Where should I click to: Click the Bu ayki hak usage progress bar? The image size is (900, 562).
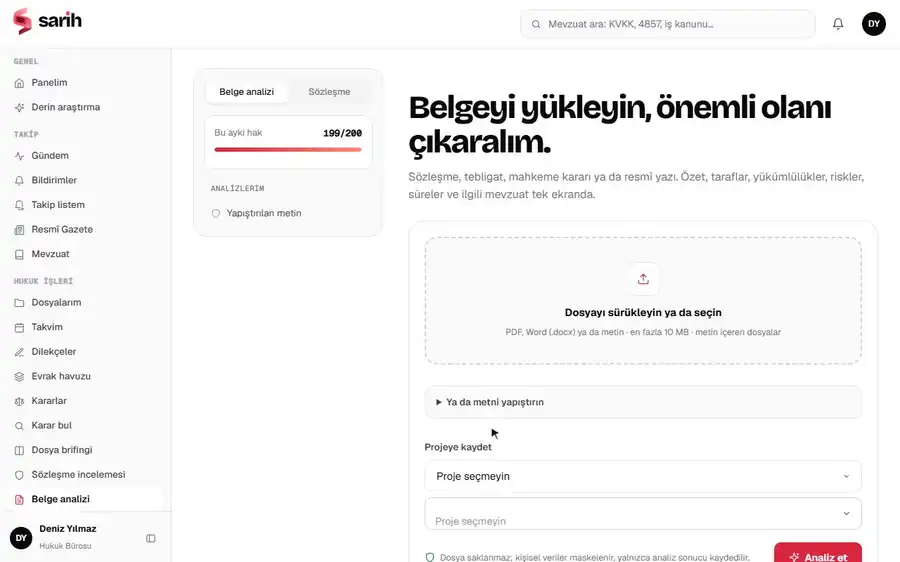288,150
